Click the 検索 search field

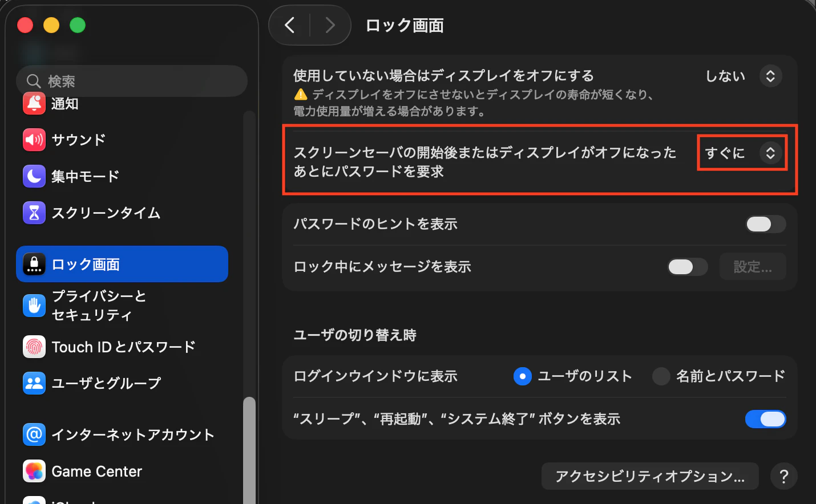click(x=132, y=81)
